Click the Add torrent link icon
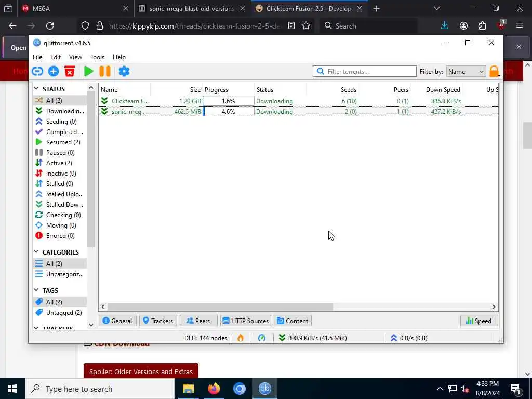Image resolution: width=532 pixels, height=399 pixels. click(x=37, y=71)
